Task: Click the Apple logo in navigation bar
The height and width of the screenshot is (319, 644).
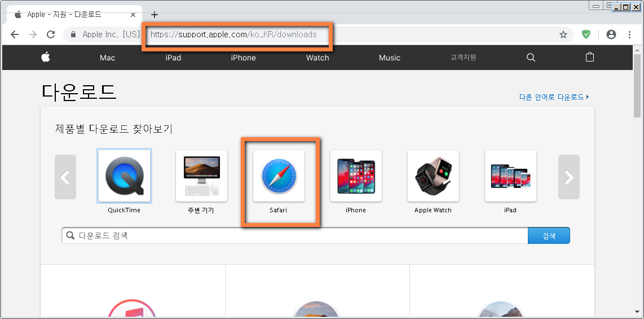Action: pyautogui.click(x=46, y=57)
